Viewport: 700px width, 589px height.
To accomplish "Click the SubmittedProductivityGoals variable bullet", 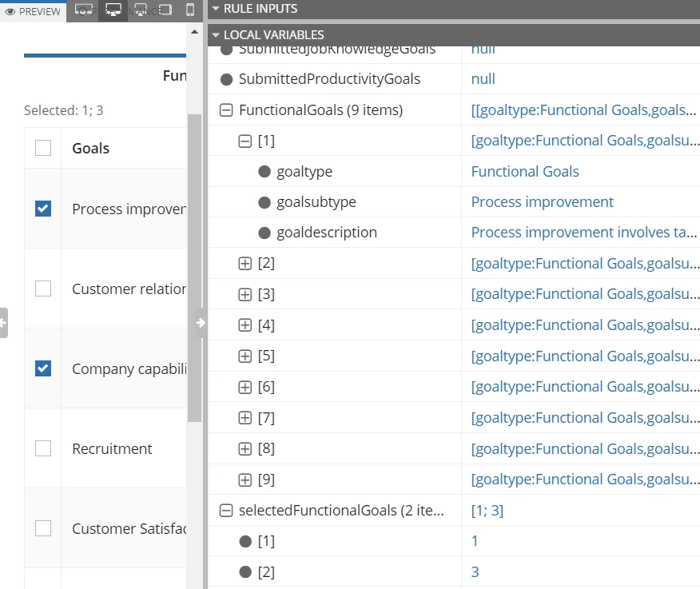I will [227, 79].
